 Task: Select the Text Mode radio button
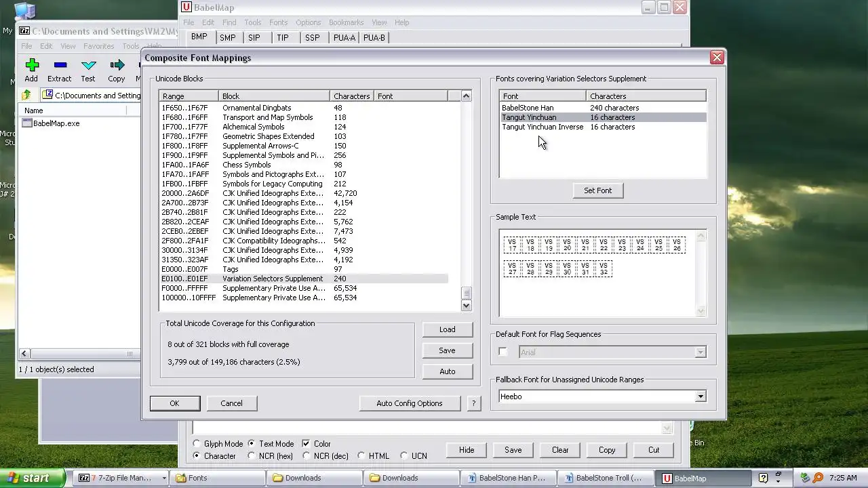point(252,444)
